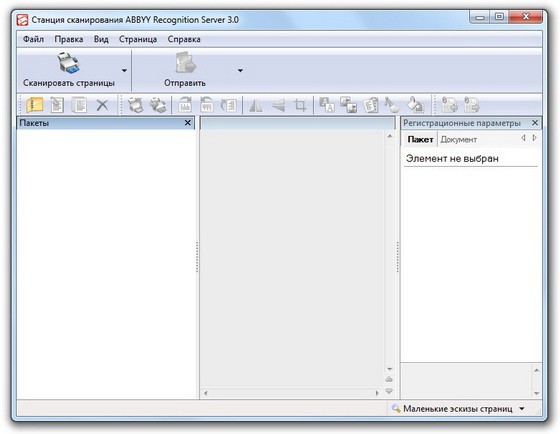Open the Файл menu

pyautogui.click(x=33, y=39)
